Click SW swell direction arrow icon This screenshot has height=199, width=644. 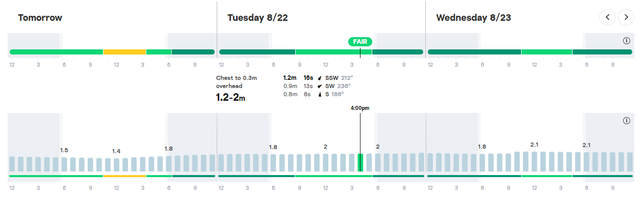(x=320, y=86)
